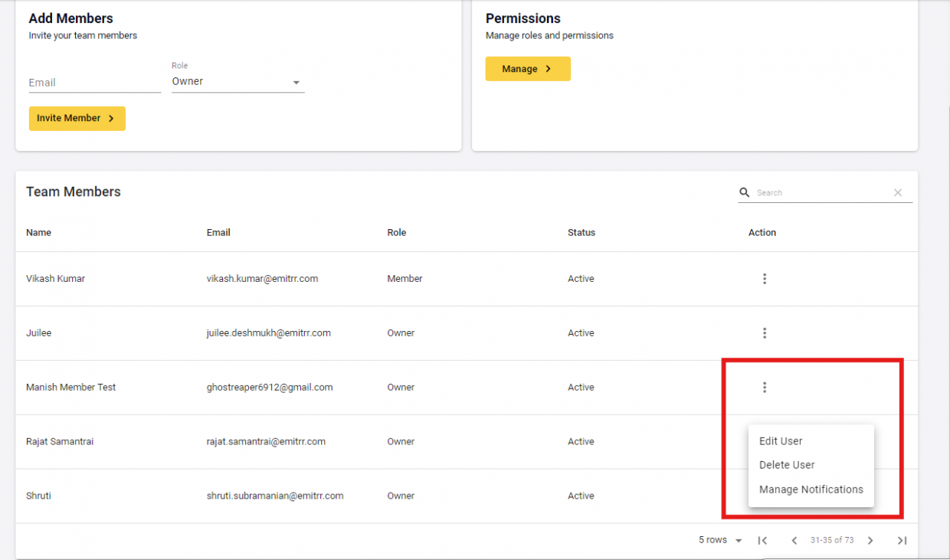Open the search icon in Team Members
This screenshot has width=950, height=560.
(743, 192)
